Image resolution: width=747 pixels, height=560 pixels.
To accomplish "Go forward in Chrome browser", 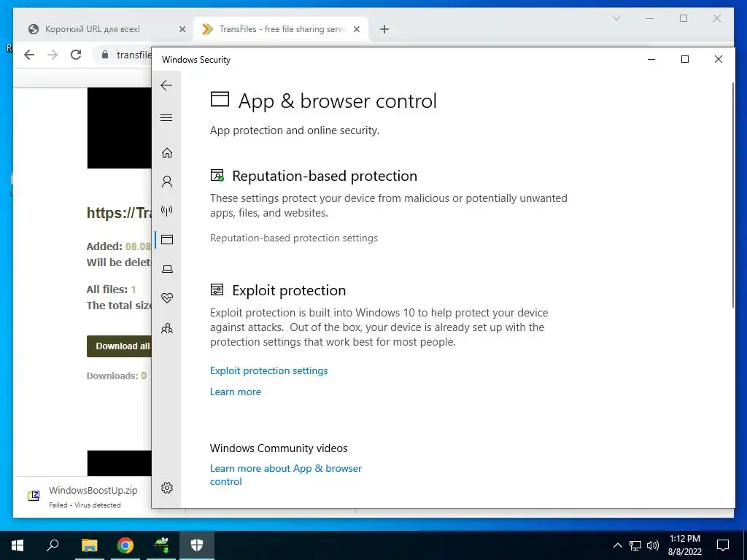I will click(x=53, y=55).
